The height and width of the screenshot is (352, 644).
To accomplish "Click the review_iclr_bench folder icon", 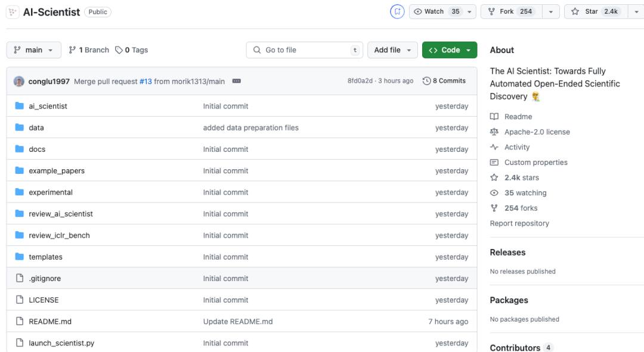I will pyautogui.click(x=19, y=235).
